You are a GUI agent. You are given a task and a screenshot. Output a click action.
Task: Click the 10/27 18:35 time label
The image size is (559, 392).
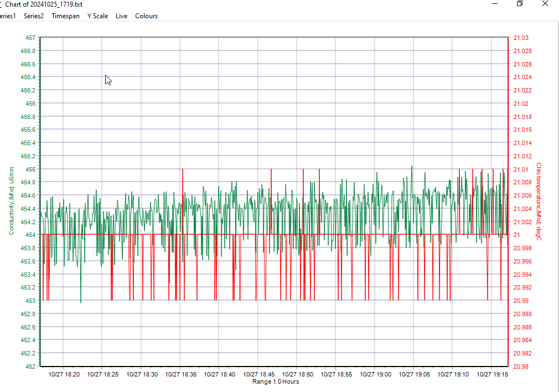pos(181,374)
